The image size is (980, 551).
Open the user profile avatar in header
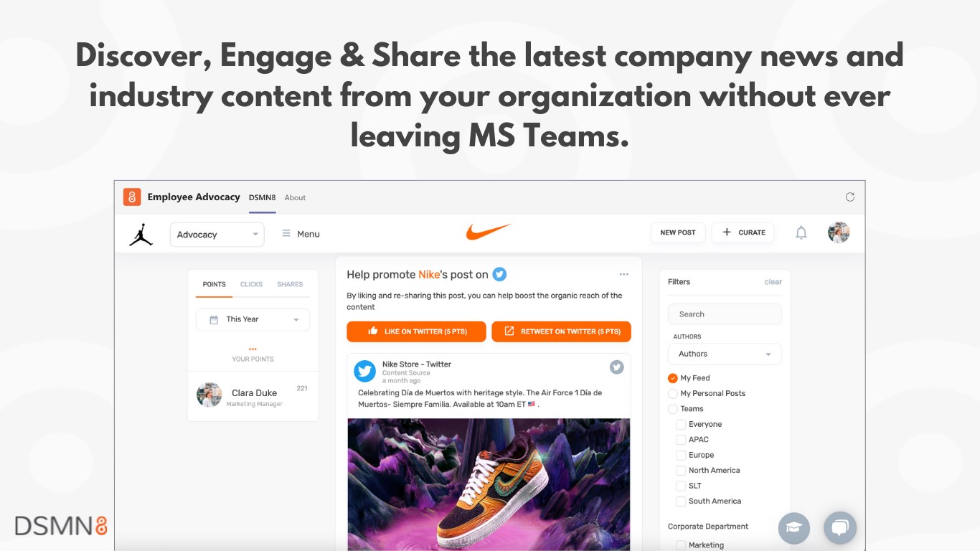(x=839, y=232)
